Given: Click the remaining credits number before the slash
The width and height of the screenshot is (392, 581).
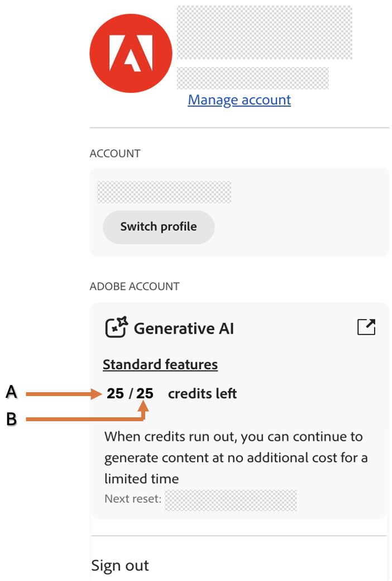Looking at the screenshot, I should click(116, 394).
